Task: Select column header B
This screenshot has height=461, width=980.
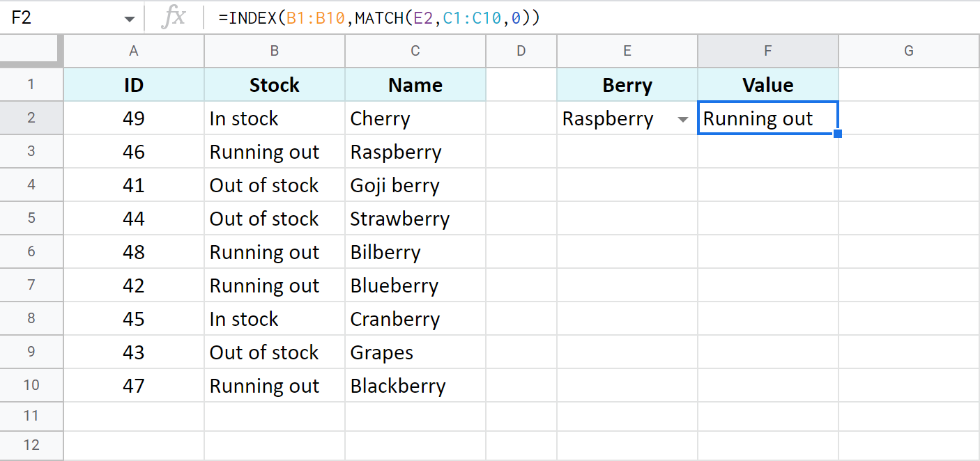Action: coord(274,50)
